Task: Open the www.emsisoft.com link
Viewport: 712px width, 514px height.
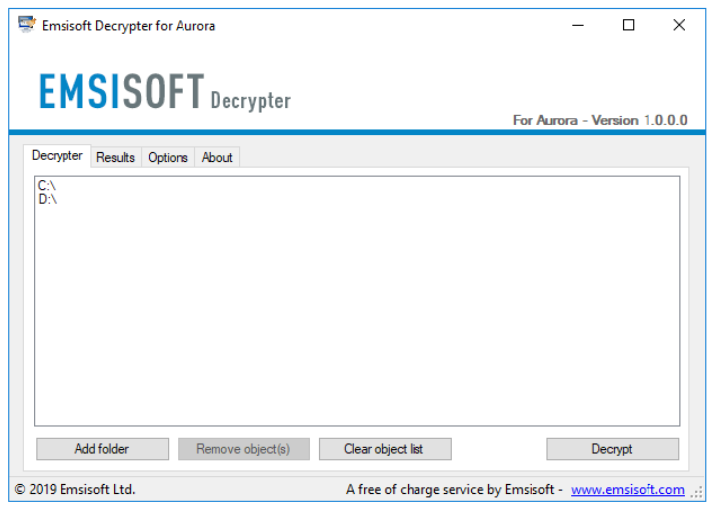Action: (x=628, y=489)
